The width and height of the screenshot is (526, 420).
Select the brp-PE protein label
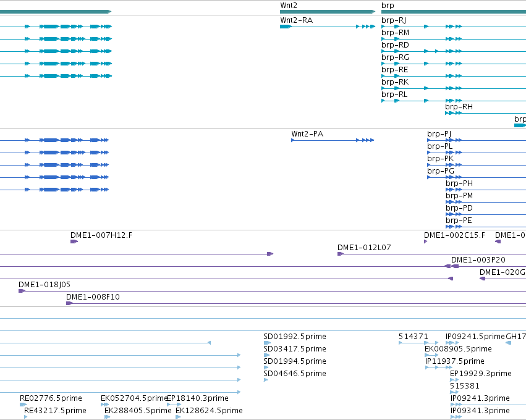point(459,220)
